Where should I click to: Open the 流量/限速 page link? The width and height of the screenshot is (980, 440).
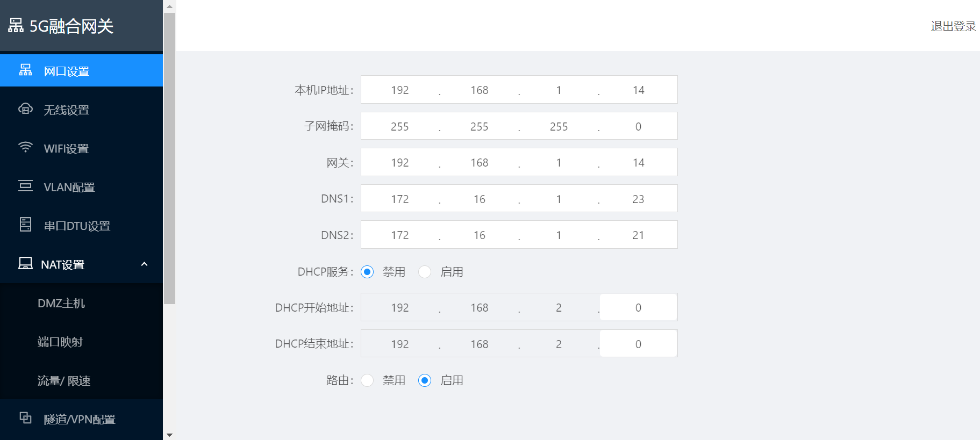click(64, 381)
